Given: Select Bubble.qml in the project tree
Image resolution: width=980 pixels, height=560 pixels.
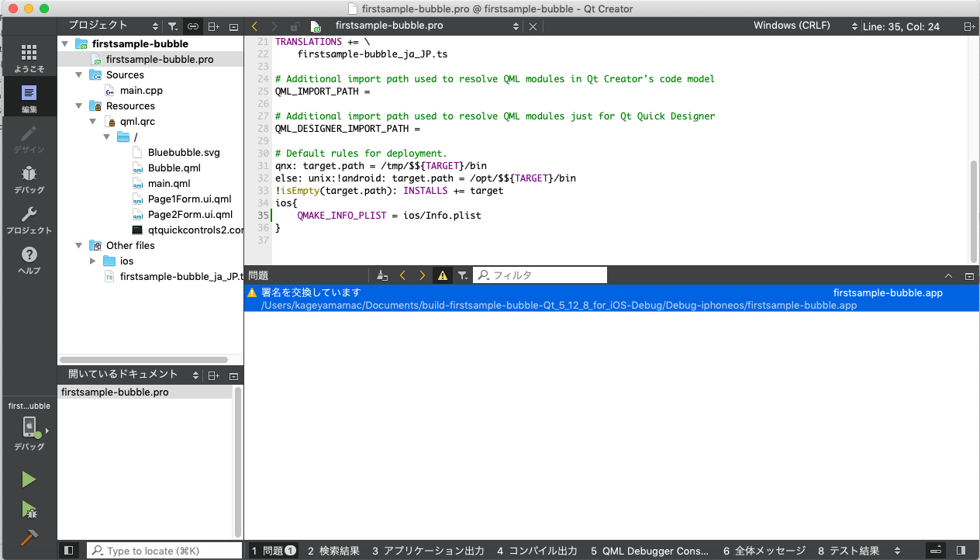Looking at the screenshot, I should click(x=174, y=168).
